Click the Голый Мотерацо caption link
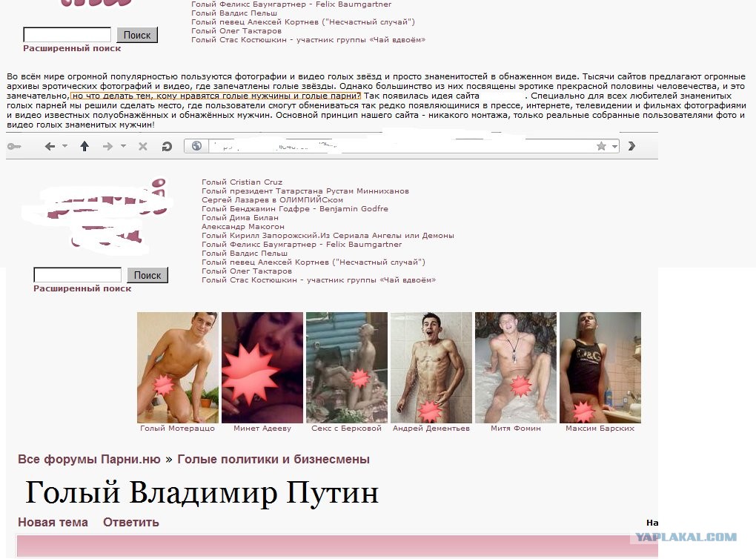The image size is (756, 559). 177,429
